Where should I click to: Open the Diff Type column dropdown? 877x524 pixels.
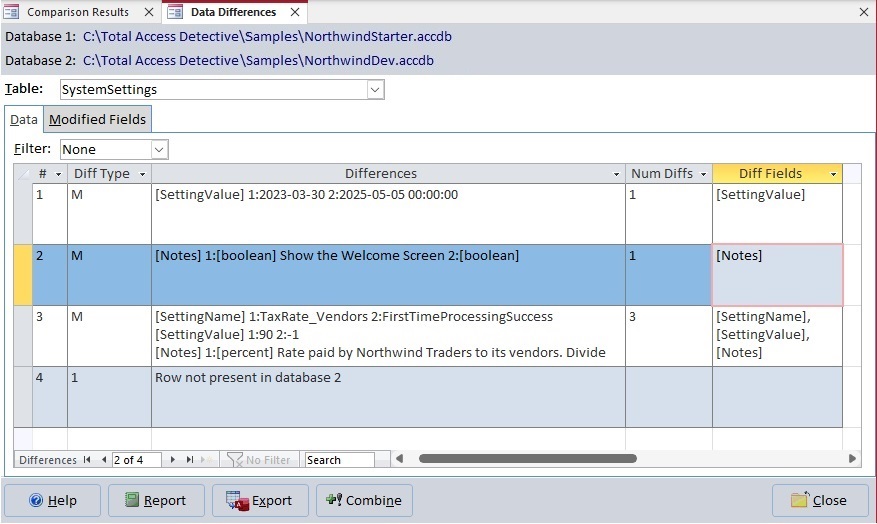point(142,174)
